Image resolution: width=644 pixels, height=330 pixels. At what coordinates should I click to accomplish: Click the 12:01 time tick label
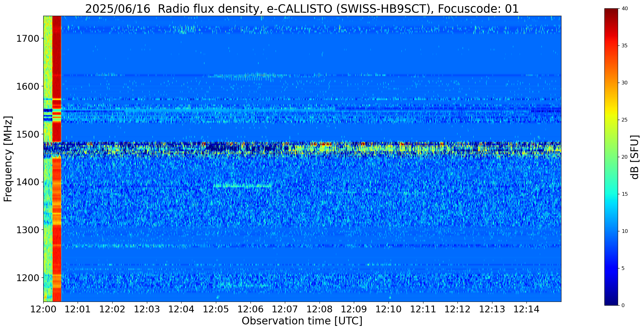point(78,309)
